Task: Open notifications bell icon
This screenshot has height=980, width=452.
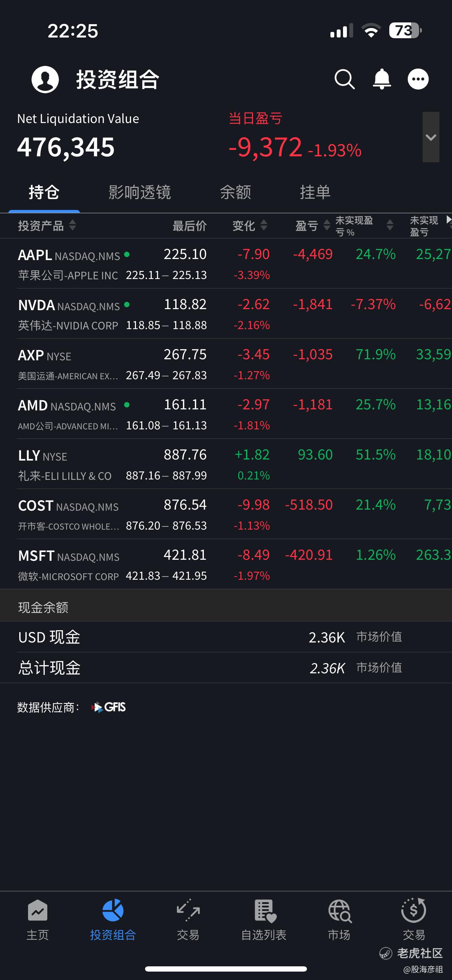Action: [x=382, y=79]
